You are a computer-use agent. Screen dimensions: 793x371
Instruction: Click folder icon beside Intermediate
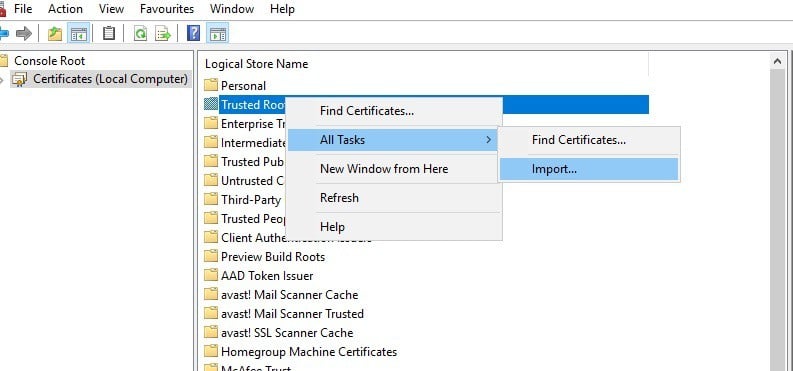click(211, 143)
